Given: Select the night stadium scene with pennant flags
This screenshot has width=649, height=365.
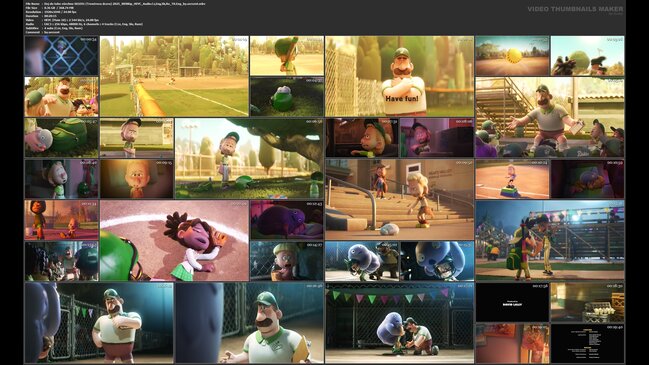Looking at the screenshot, I should click(550, 241).
